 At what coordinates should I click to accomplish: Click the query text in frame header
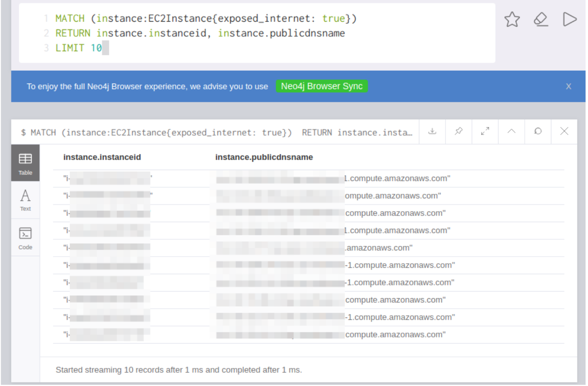pos(217,133)
